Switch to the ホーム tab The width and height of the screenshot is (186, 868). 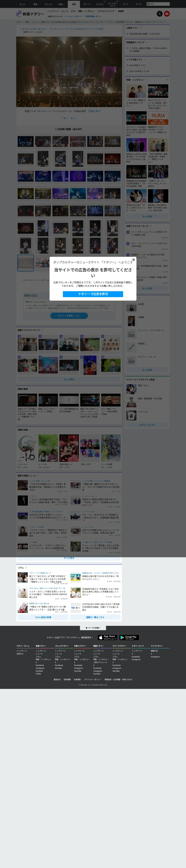tap(22, 4)
